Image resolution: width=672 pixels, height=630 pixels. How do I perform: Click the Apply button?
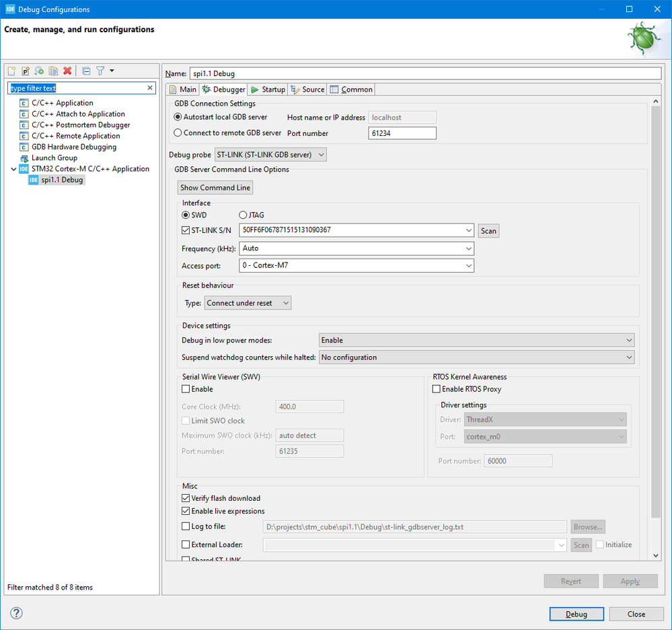tap(630, 581)
